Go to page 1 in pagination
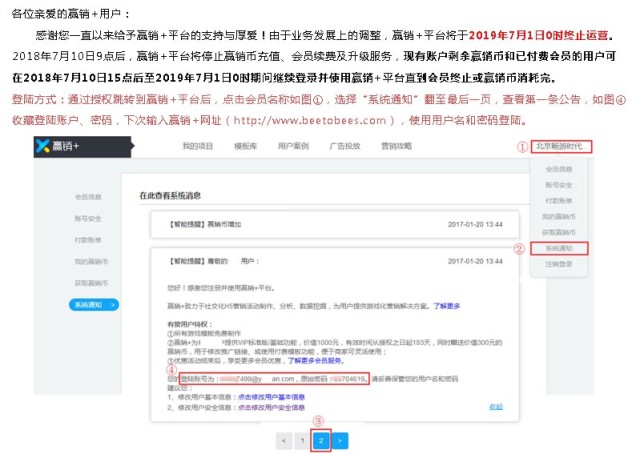This screenshot has width=640, height=454. (x=302, y=441)
